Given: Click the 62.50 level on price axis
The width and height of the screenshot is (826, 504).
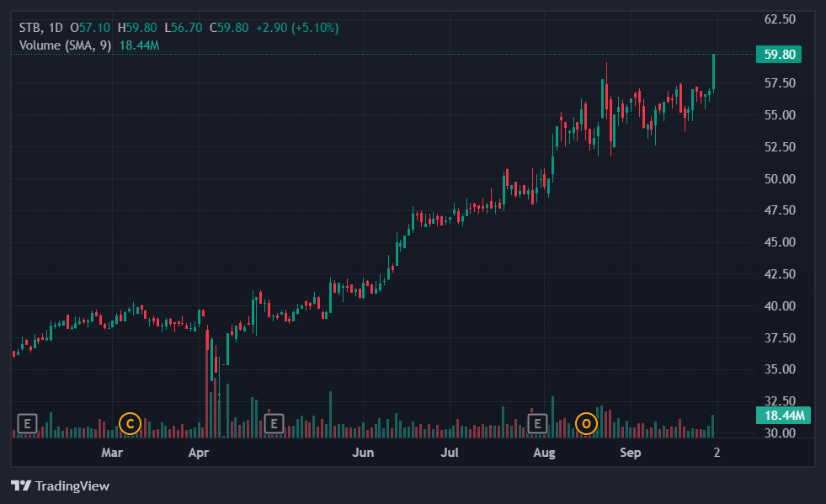Looking at the screenshot, I should click(779, 19).
